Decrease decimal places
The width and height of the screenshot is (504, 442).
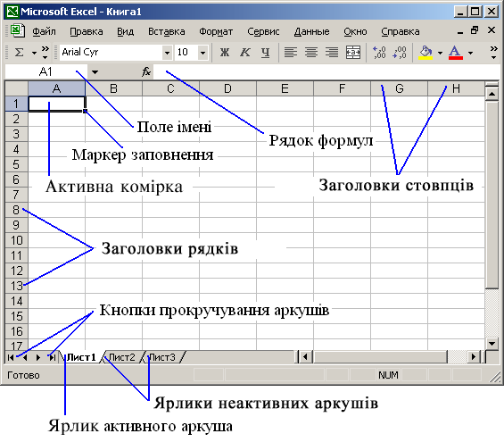coord(400,52)
